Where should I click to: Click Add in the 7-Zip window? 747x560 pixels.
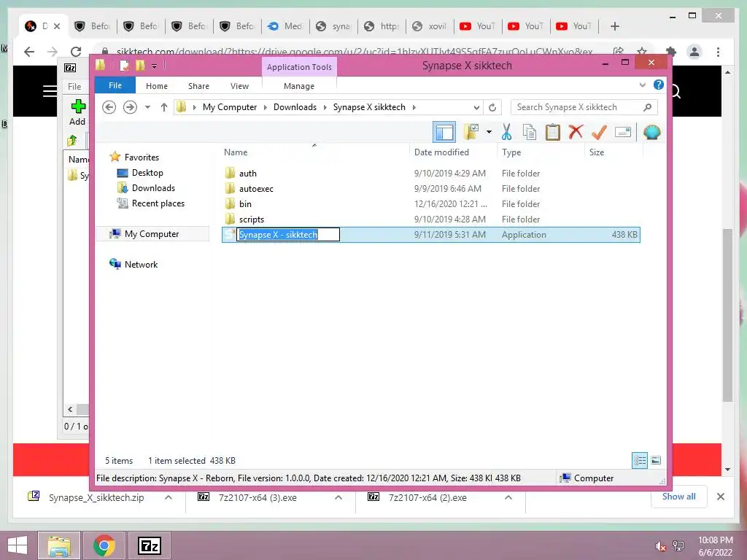77,112
